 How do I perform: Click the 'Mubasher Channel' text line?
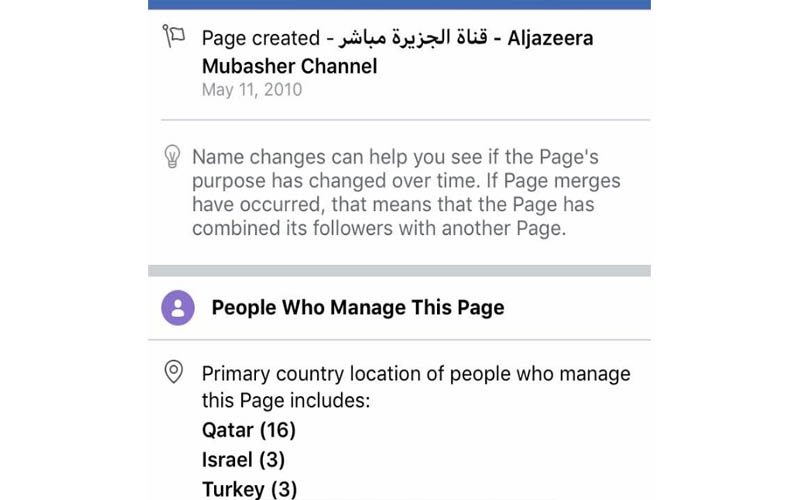pyautogui.click(x=289, y=67)
